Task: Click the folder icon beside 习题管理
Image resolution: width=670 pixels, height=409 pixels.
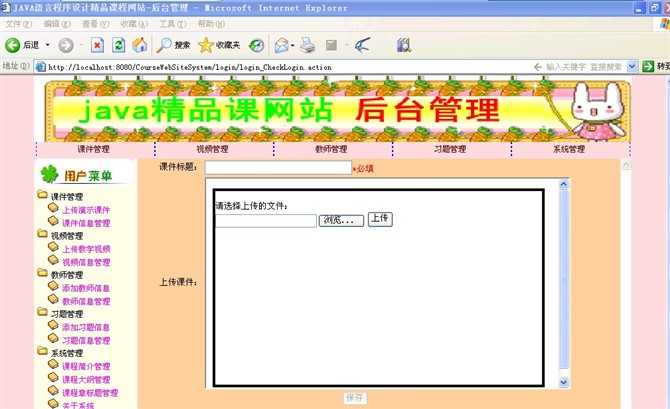Action: 42,312
